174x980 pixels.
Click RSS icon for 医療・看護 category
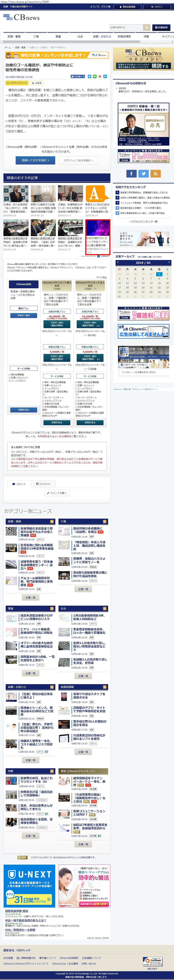52,521
